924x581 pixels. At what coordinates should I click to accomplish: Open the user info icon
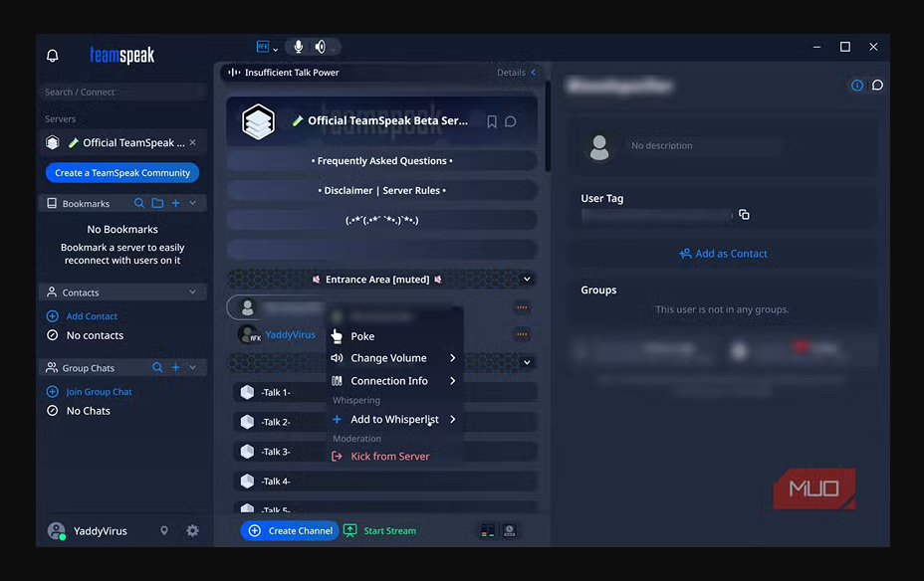[857, 86]
